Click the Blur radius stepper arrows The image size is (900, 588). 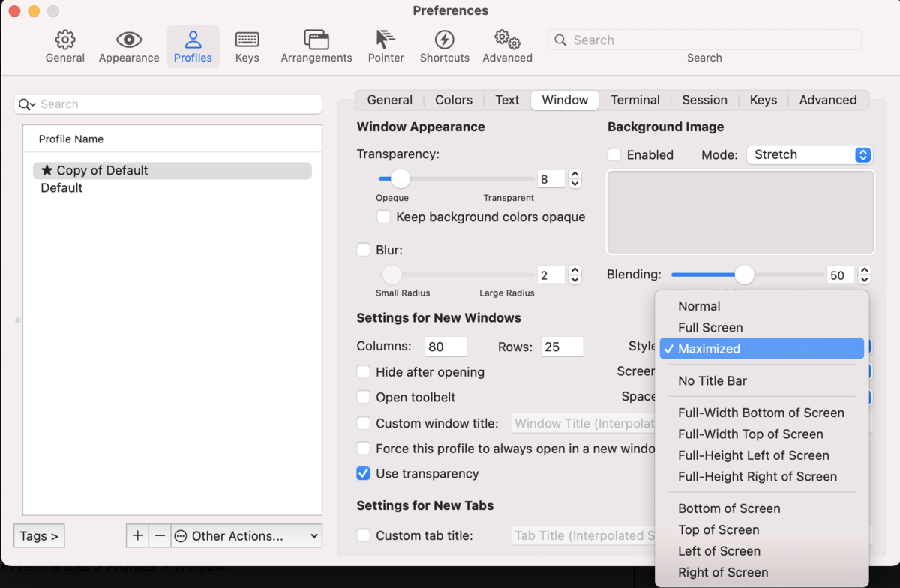[575, 274]
